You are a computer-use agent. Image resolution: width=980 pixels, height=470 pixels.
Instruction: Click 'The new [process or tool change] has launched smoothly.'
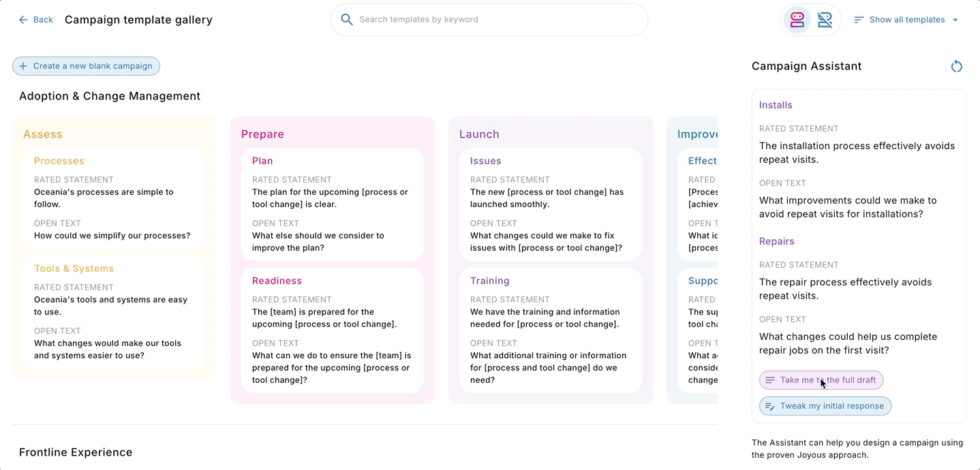pyautogui.click(x=547, y=198)
